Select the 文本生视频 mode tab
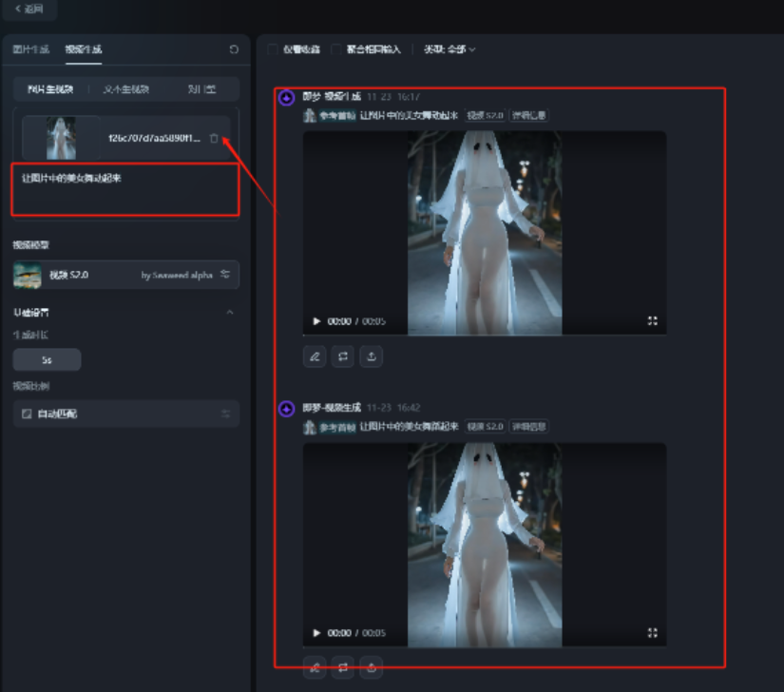Screen dimensions: 784x692 [x=125, y=89]
